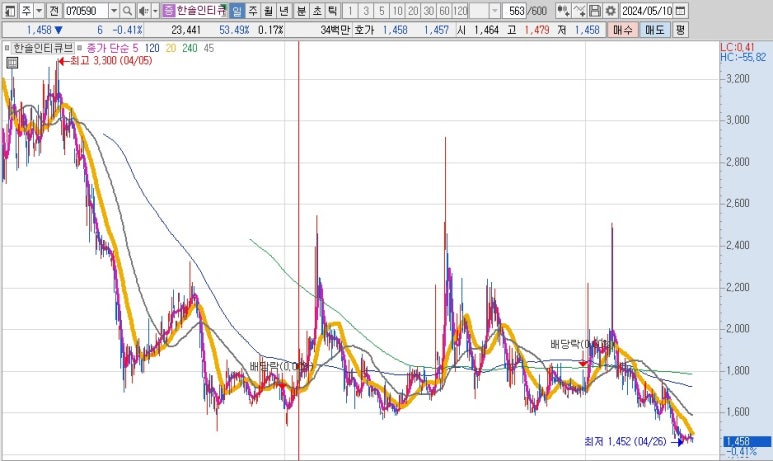773x461 pixels.
Task: Click the -0.41% change value
Action: [x=127, y=30]
